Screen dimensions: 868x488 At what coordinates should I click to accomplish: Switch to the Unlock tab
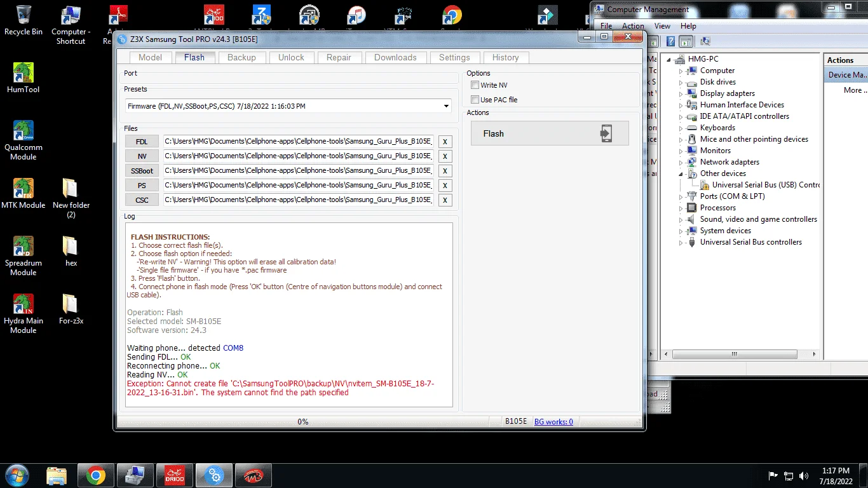pyautogui.click(x=291, y=57)
